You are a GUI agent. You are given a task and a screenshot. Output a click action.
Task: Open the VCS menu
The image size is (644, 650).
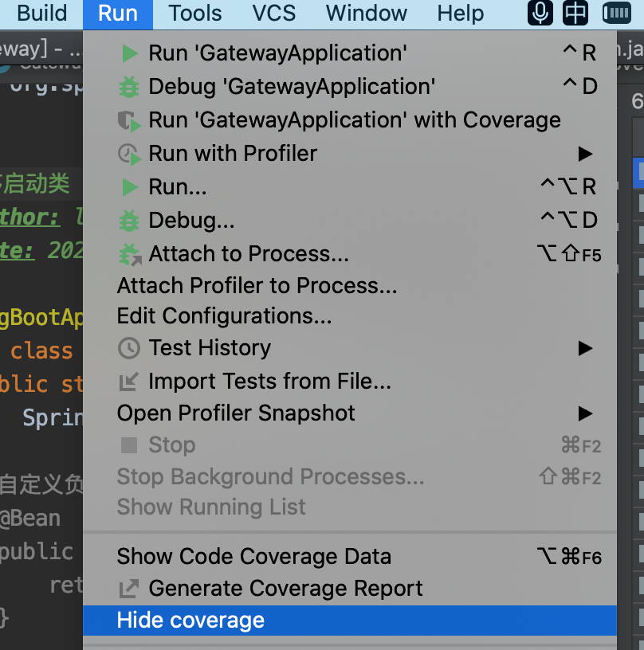point(274,13)
